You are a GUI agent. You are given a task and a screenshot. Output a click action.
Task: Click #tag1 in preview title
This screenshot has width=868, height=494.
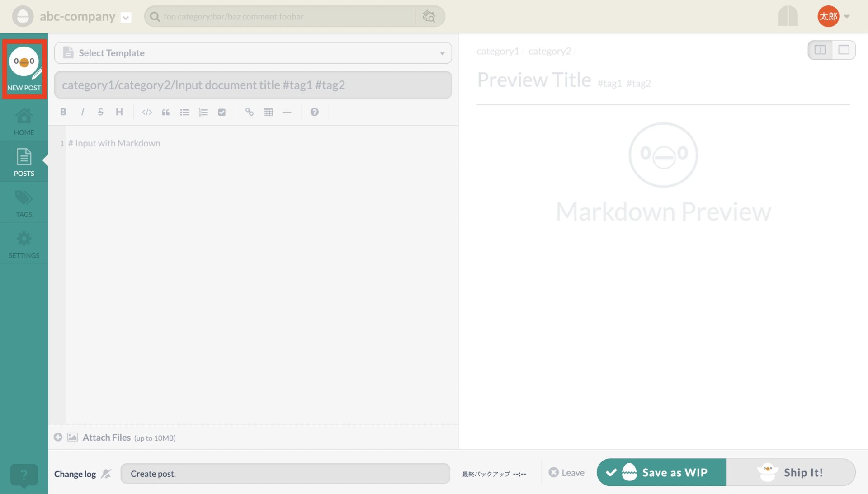pyautogui.click(x=610, y=83)
